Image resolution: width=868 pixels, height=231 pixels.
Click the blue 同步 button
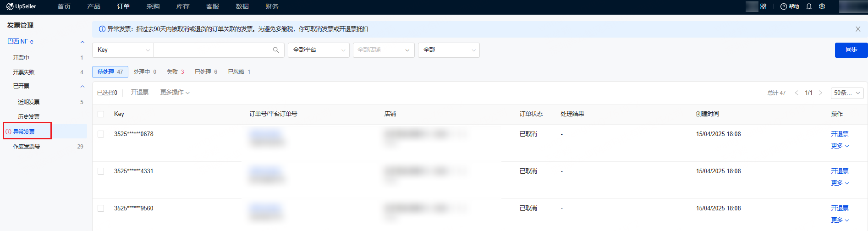851,50
